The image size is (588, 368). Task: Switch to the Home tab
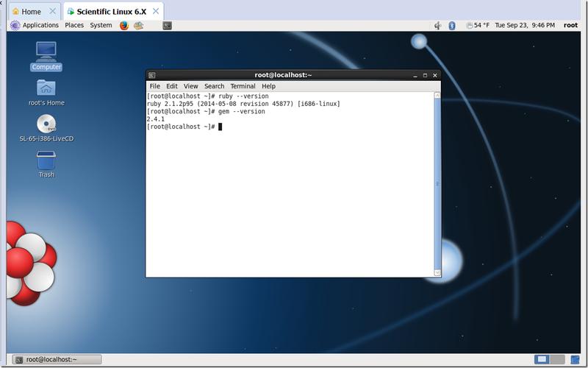[x=31, y=12]
